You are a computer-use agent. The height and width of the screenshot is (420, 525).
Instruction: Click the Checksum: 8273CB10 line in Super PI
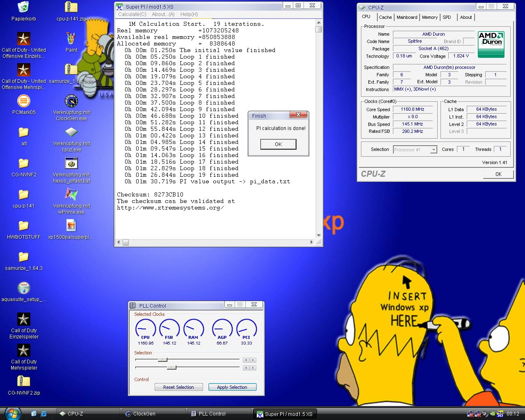150,195
